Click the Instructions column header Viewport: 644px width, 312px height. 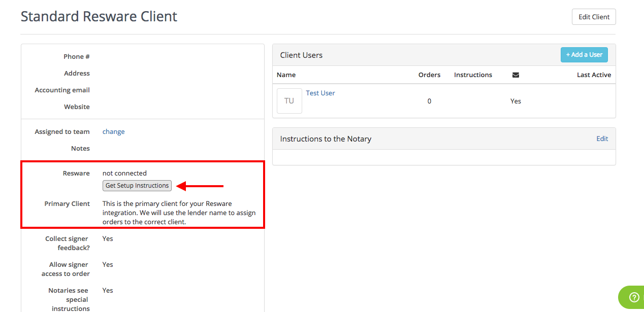[x=473, y=75]
